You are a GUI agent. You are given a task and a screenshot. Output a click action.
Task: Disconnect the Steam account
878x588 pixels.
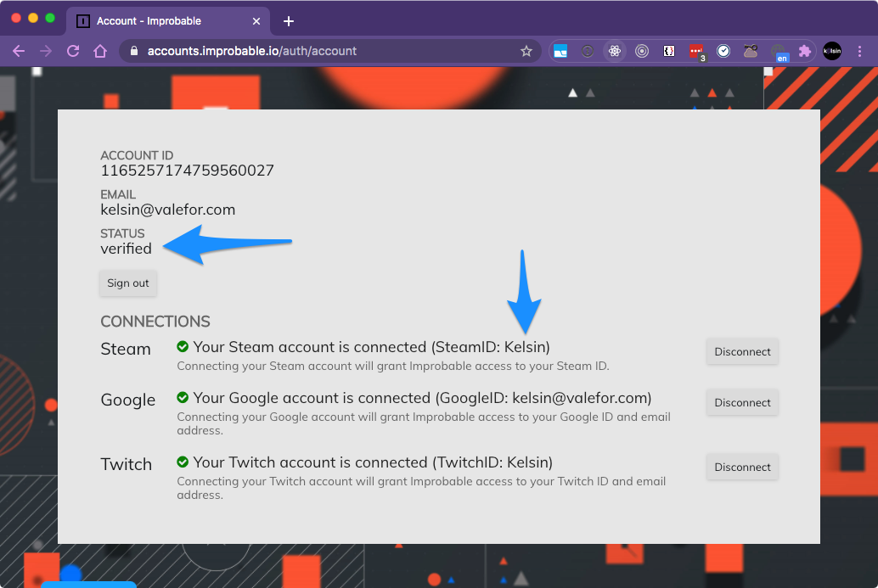point(742,351)
